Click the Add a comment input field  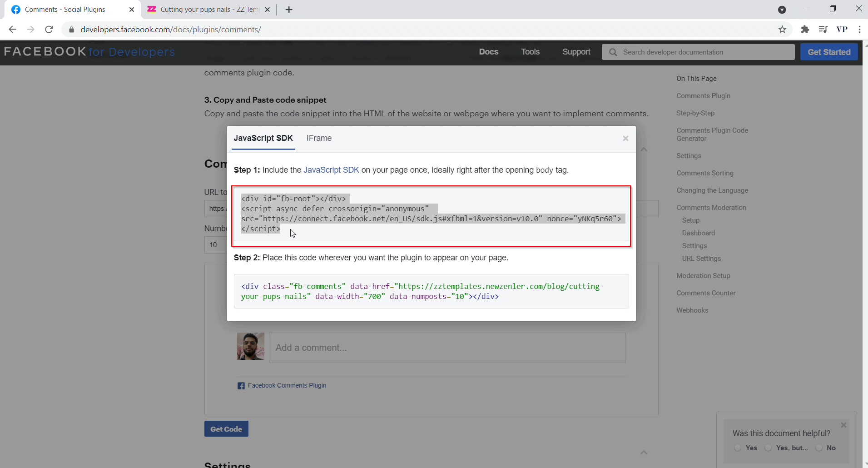click(447, 348)
